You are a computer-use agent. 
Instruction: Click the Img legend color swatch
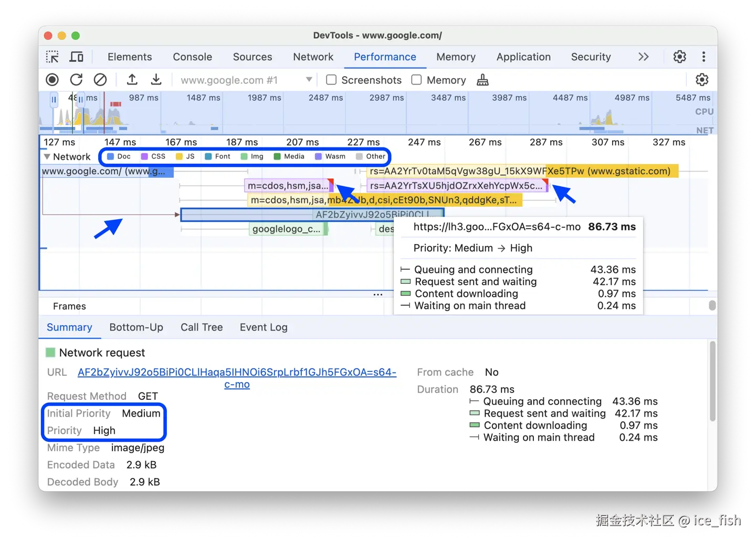244,156
